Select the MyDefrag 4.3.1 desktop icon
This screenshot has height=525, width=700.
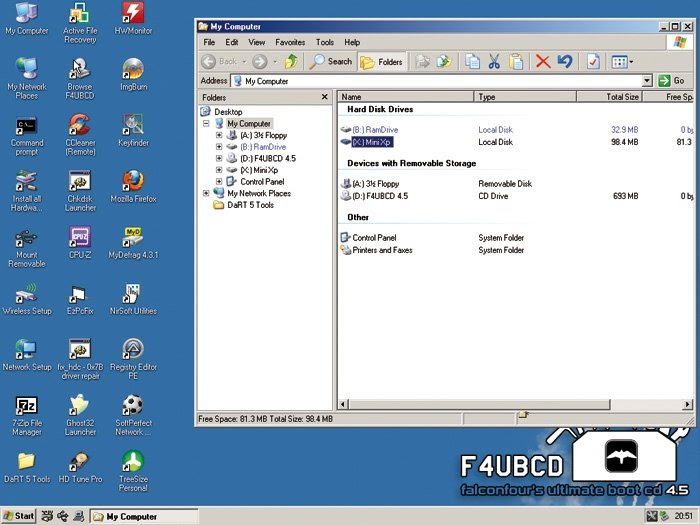[133, 243]
